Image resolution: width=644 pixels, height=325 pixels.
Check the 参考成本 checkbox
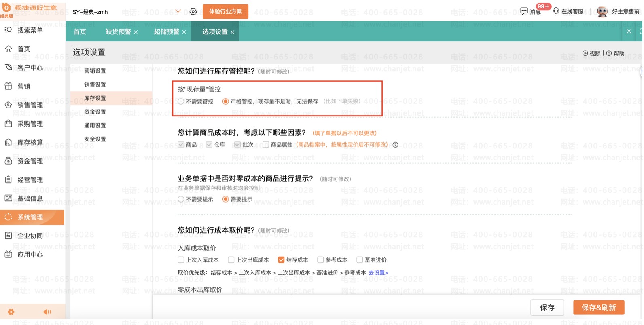pos(320,260)
